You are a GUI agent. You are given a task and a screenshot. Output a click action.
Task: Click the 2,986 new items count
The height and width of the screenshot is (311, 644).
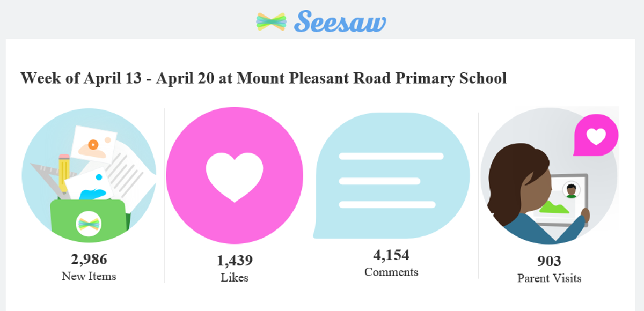pos(89,260)
